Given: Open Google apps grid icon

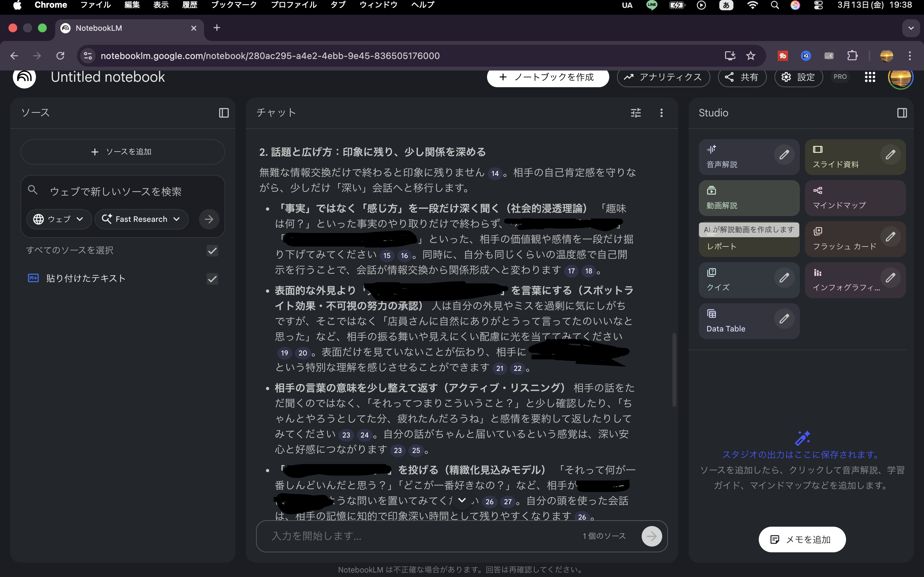Looking at the screenshot, I should 870,77.
